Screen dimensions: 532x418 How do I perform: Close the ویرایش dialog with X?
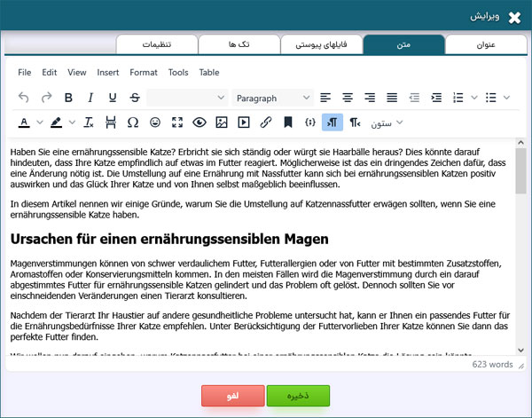[x=514, y=18]
